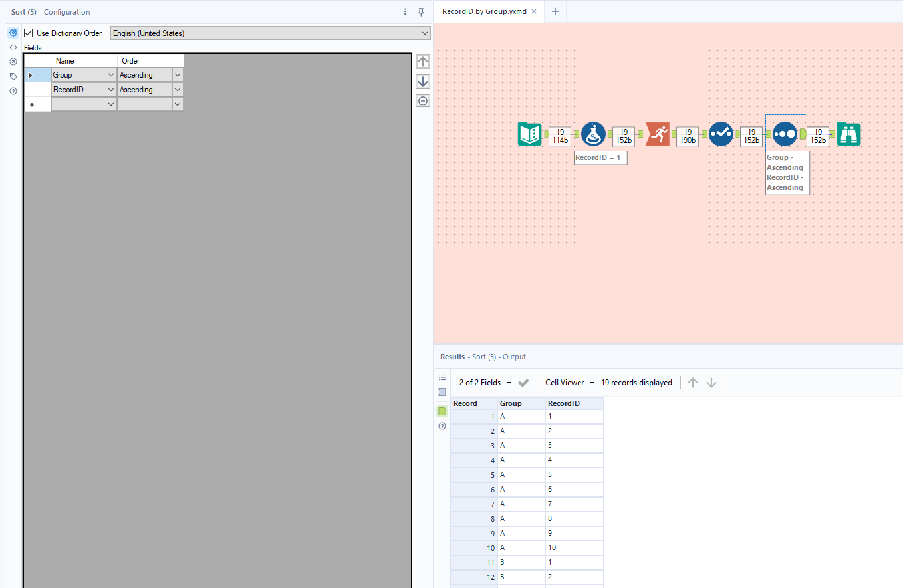Screen dimensions: 903x588
Task: Open the Configuration gear icon in the sidebar
Action: click(x=13, y=32)
